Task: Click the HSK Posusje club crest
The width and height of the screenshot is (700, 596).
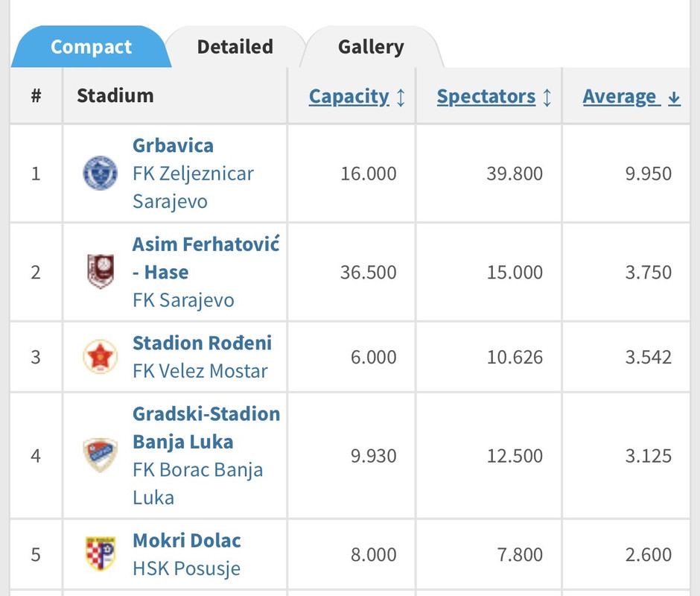Action: (x=100, y=554)
